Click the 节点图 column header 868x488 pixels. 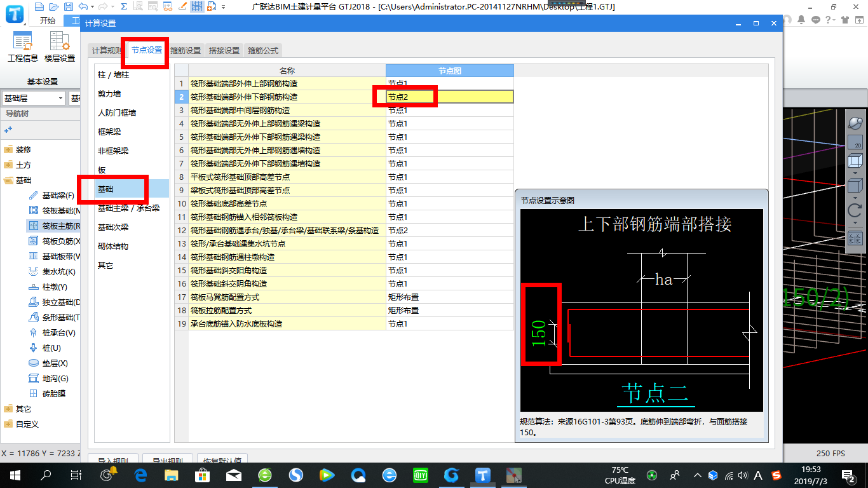click(x=450, y=71)
